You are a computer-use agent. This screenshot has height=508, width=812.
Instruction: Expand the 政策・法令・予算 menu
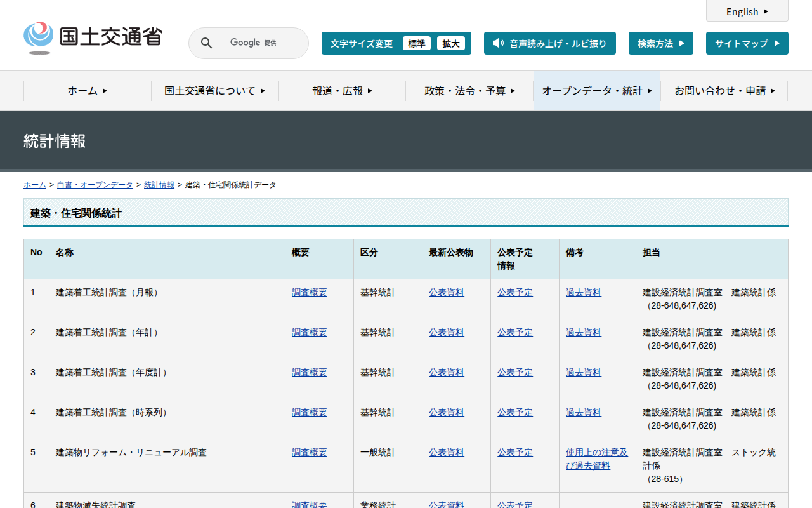(x=469, y=91)
